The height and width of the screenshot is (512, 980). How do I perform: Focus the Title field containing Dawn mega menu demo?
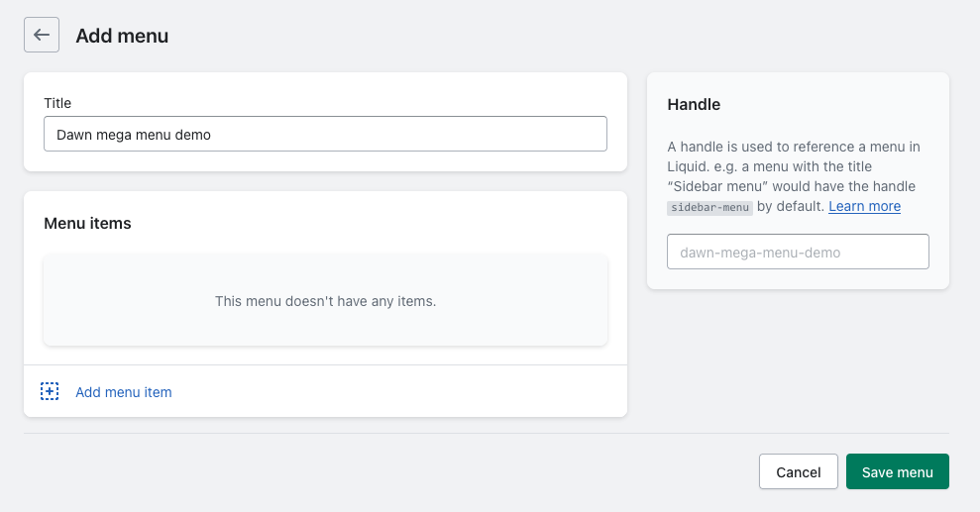[x=325, y=134]
